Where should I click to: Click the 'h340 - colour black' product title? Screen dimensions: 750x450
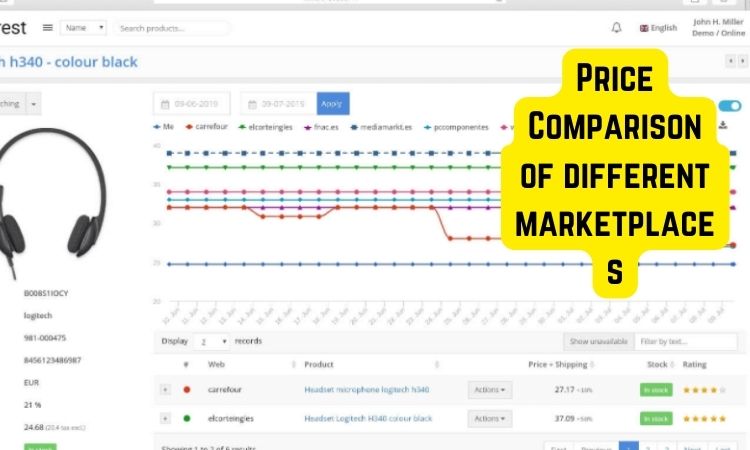[69, 62]
